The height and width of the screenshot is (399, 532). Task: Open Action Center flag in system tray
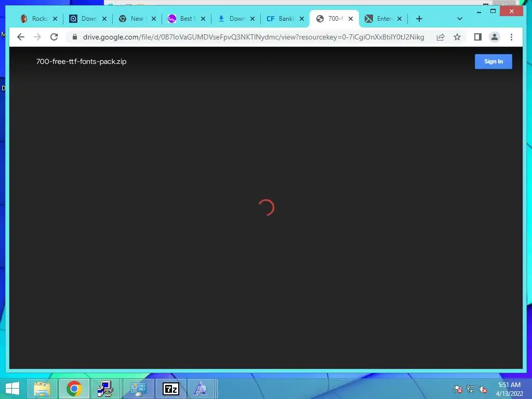pos(458,389)
